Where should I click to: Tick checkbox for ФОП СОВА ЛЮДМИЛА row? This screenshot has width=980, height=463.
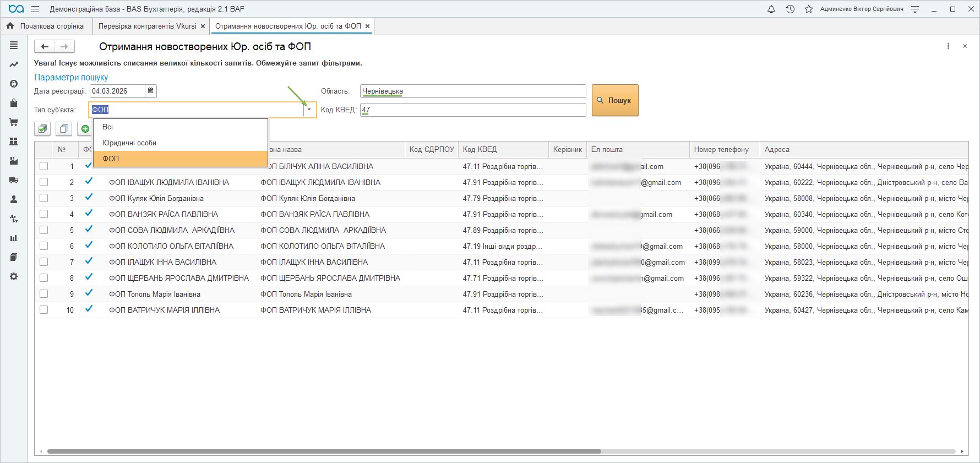tap(44, 230)
